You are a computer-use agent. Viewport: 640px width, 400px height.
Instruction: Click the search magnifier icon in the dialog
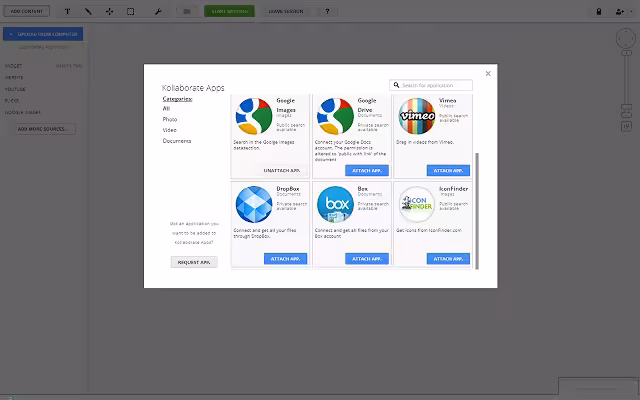[x=396, y=85]
